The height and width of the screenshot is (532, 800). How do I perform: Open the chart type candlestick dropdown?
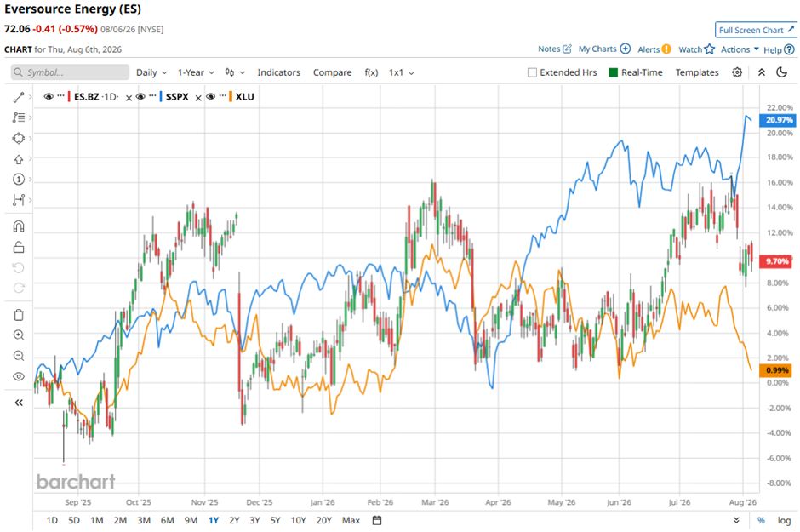tap(235, 72)
